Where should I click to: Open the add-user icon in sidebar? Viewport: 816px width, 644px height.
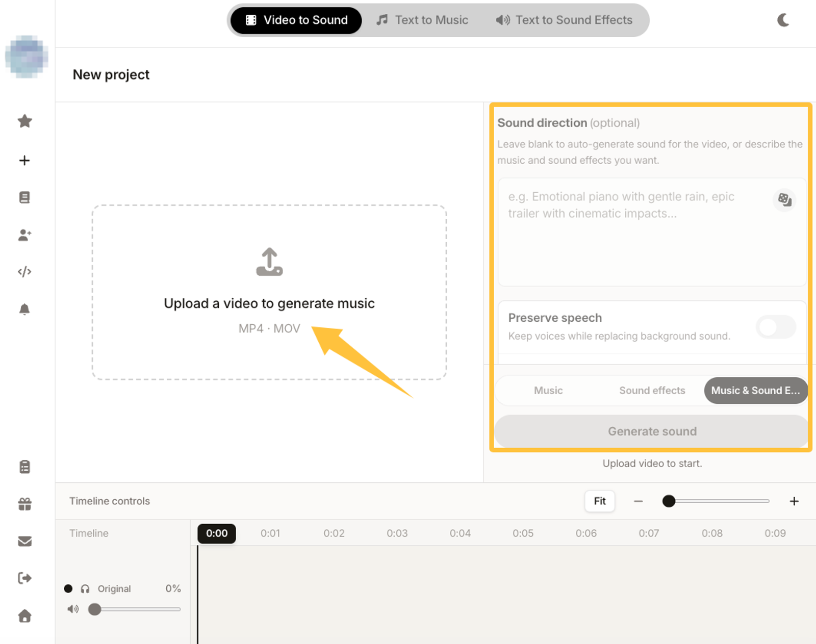[24, 235]
